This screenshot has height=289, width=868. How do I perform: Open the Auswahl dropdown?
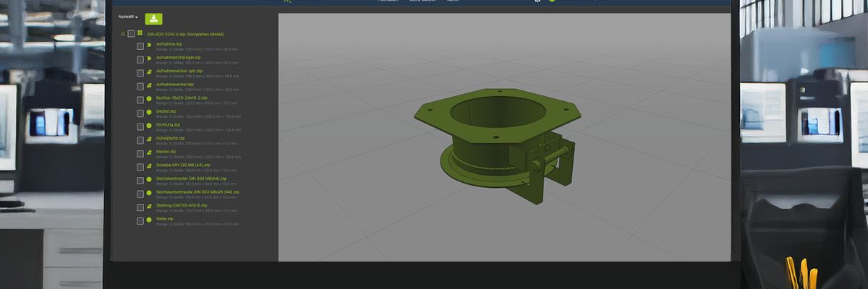[x=128, y=17]
